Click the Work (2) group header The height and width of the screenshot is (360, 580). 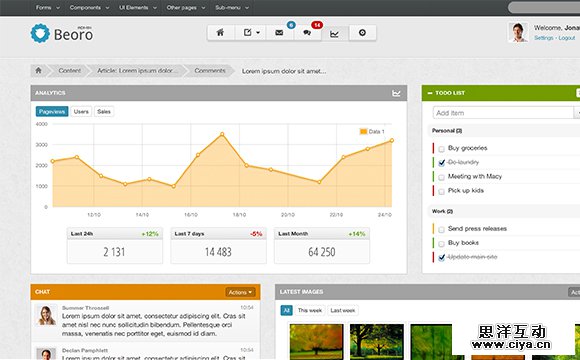tap(442, 211)
